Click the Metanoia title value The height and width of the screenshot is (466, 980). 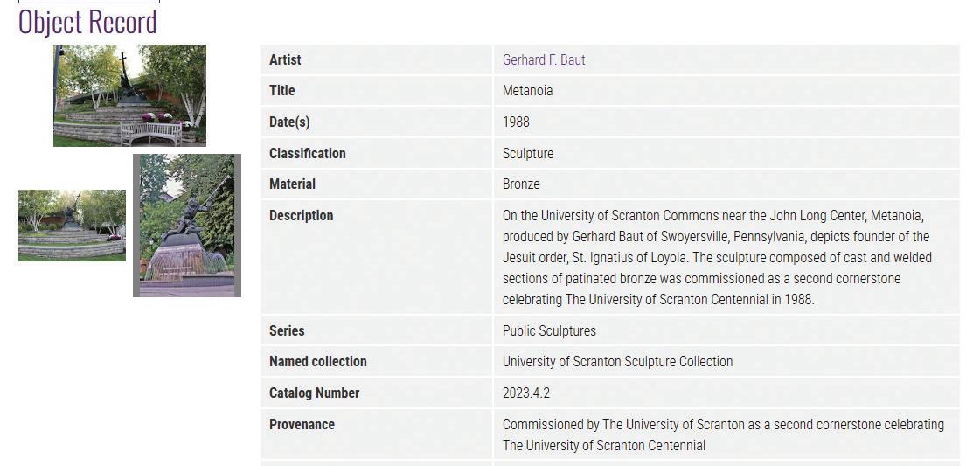tap(527, 90)
